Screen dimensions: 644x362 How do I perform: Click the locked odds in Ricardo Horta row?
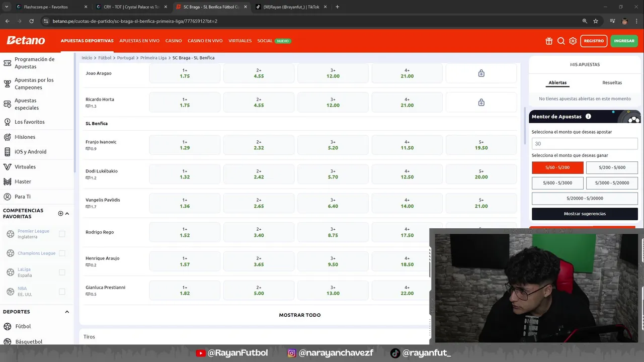(481, 103)
